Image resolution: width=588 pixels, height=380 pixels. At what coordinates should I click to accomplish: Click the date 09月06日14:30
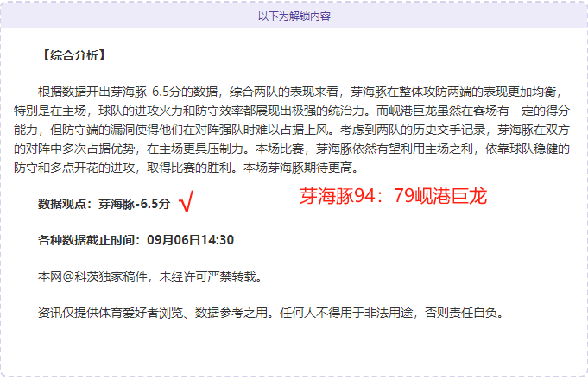tap(190, 240)
